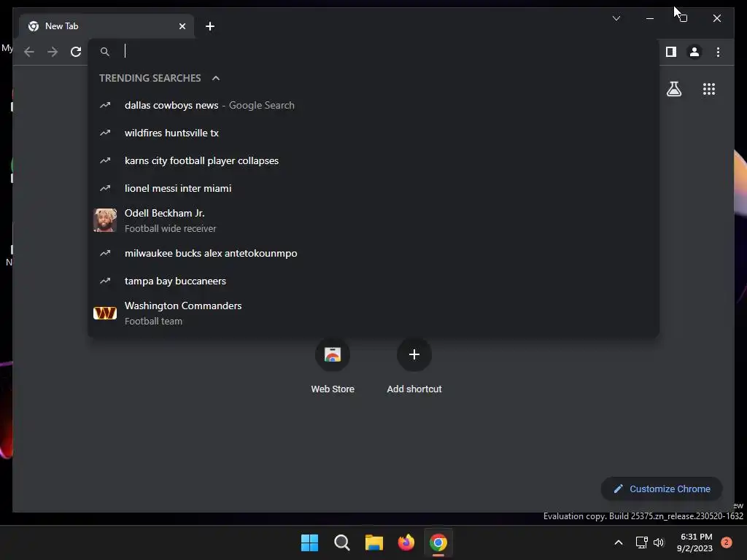The height and width of the screenshot is (560, 747).
Task: Toggle the side panel icon
Action: [x=671, y=52]
